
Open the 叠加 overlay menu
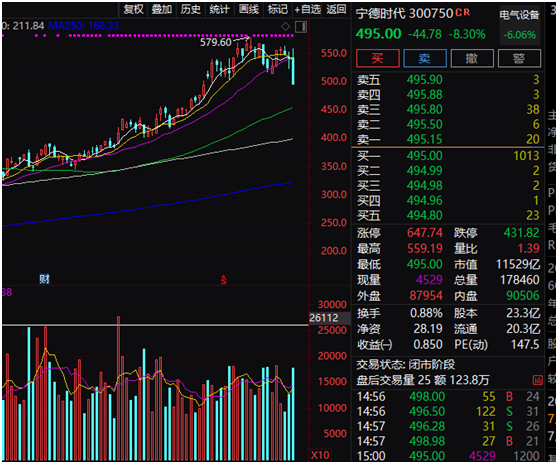(162, 9)
